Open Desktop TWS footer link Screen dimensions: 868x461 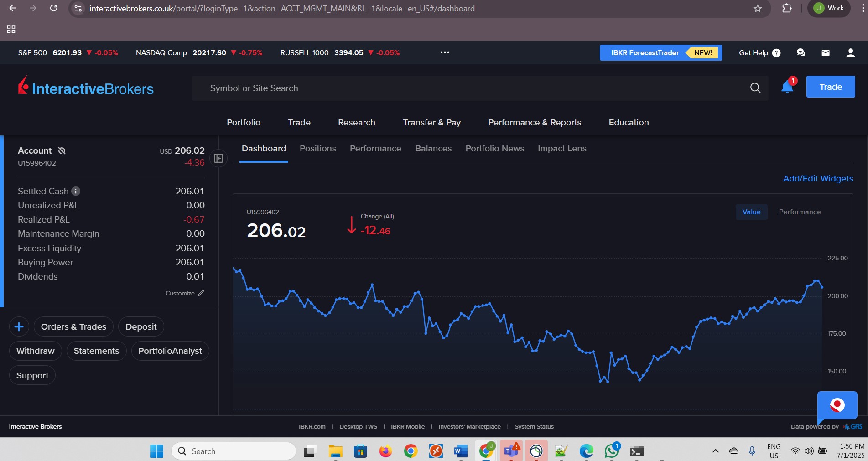[358, 426]
